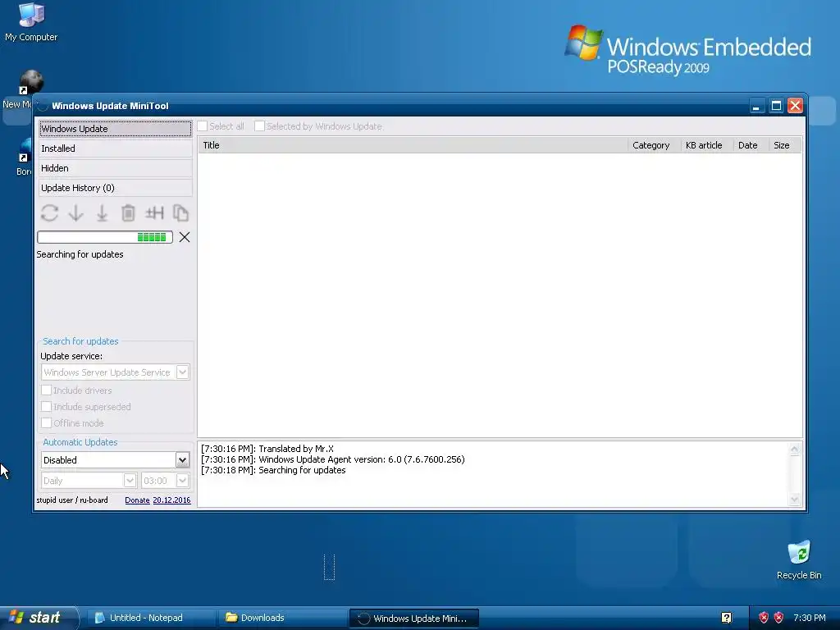
Task: Click the 'stupid user / ru-board' text
Action: tap(72, 500)
